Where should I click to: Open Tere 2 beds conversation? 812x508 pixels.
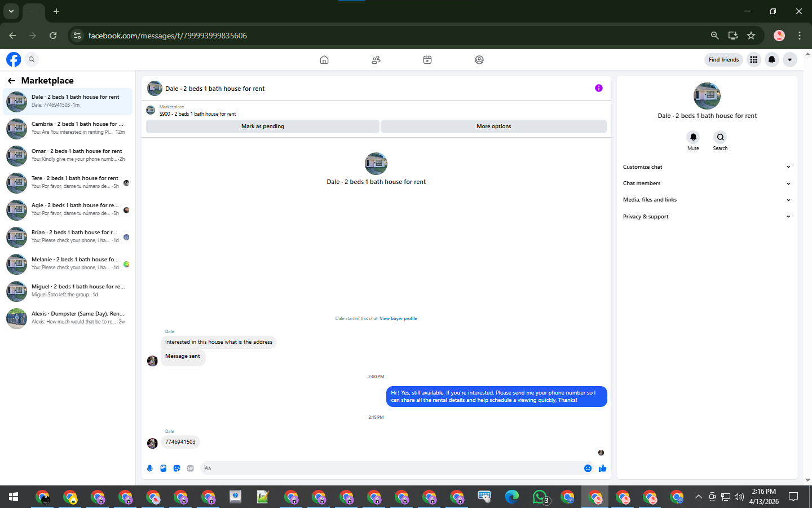click(68, 182)
